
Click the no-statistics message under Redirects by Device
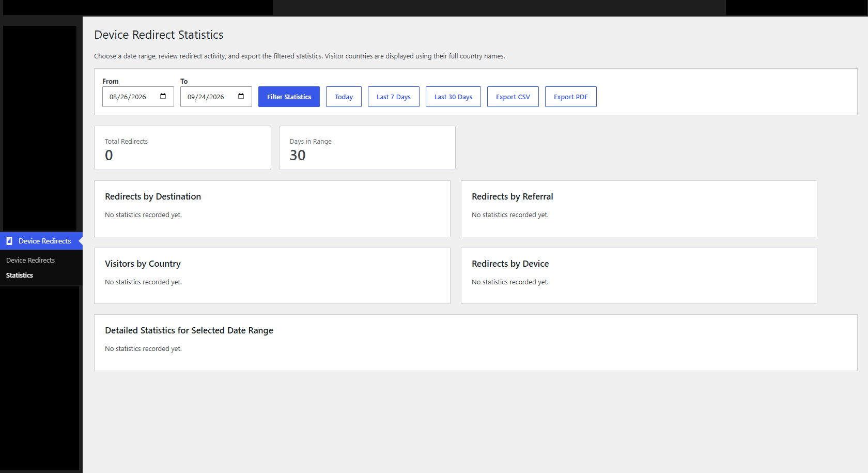[x=510, y=282]
